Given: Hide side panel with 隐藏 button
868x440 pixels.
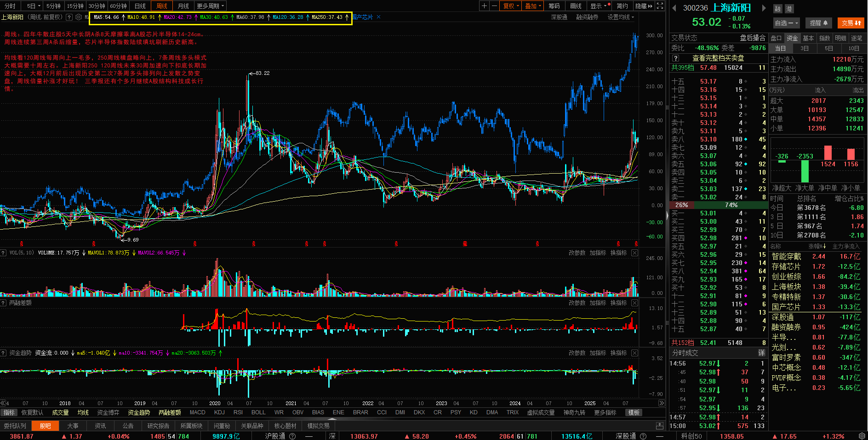Looking at the screenshot, I should [644, 6].
